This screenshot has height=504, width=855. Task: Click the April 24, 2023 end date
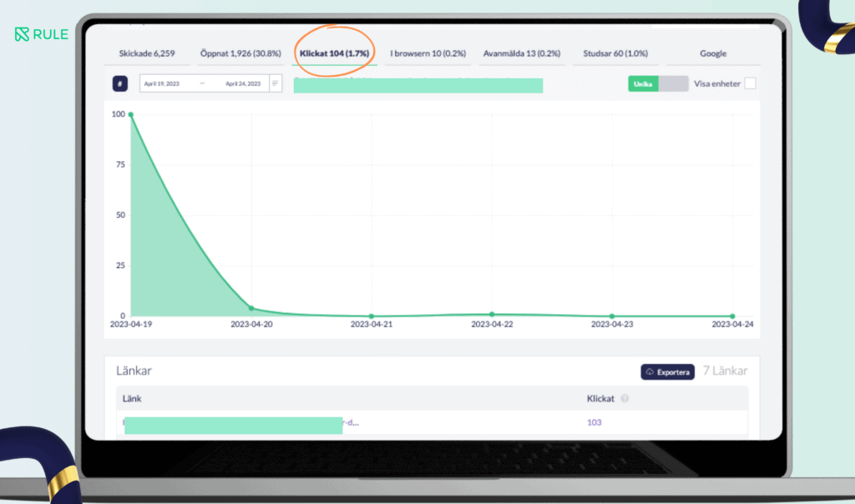coord(243,83)
